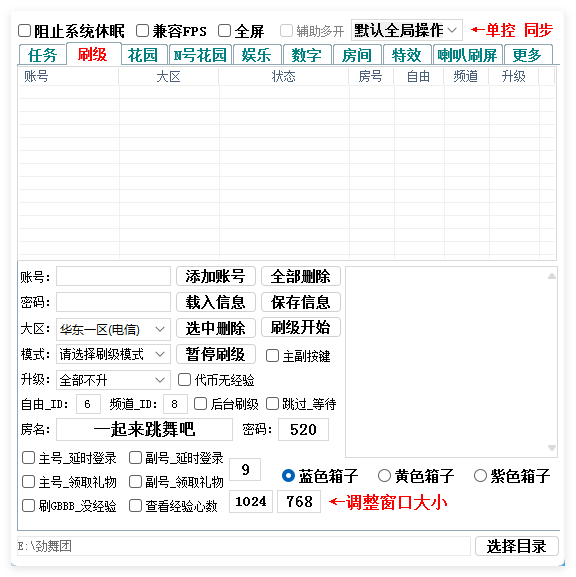576x577 pixels.
Task: Click the 频道_ID input field
Action: [175, 404]
